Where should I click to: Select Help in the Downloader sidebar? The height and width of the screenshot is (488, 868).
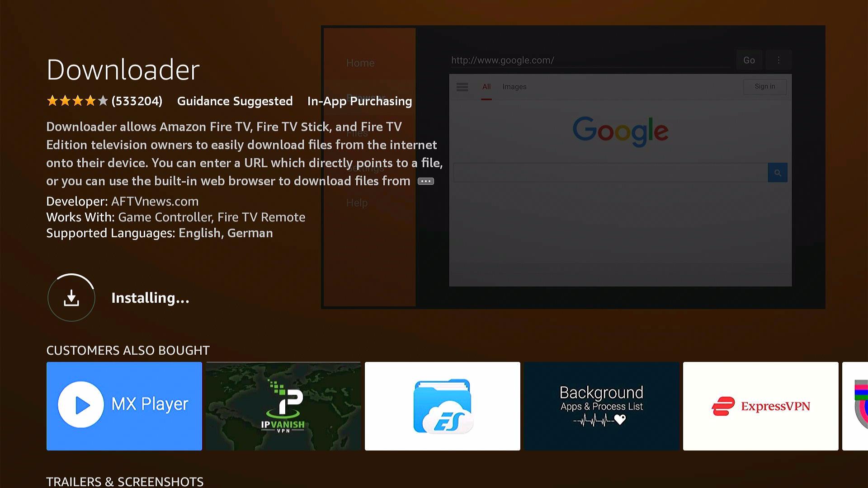[x=357, y=203]
